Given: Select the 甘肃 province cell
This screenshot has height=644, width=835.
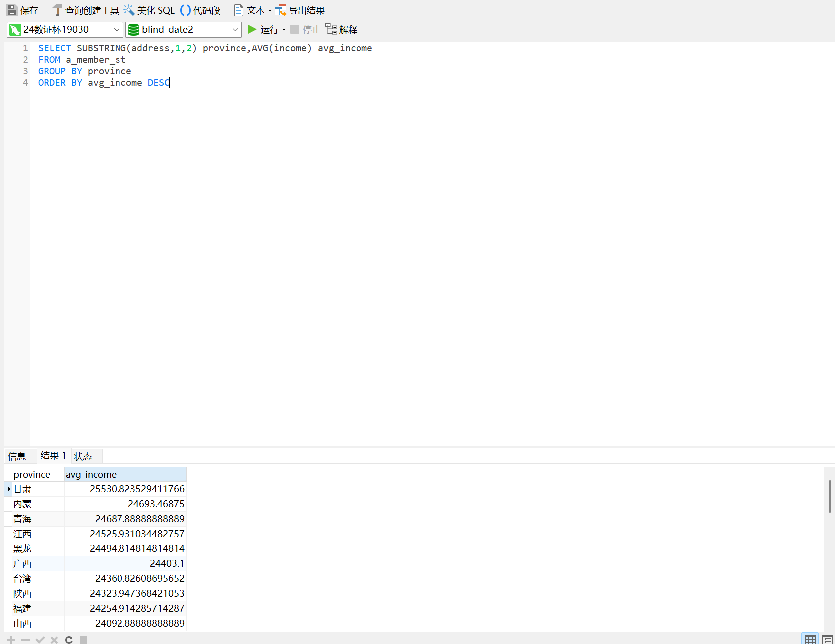Looking at the screenshot, I should point(38,489).
